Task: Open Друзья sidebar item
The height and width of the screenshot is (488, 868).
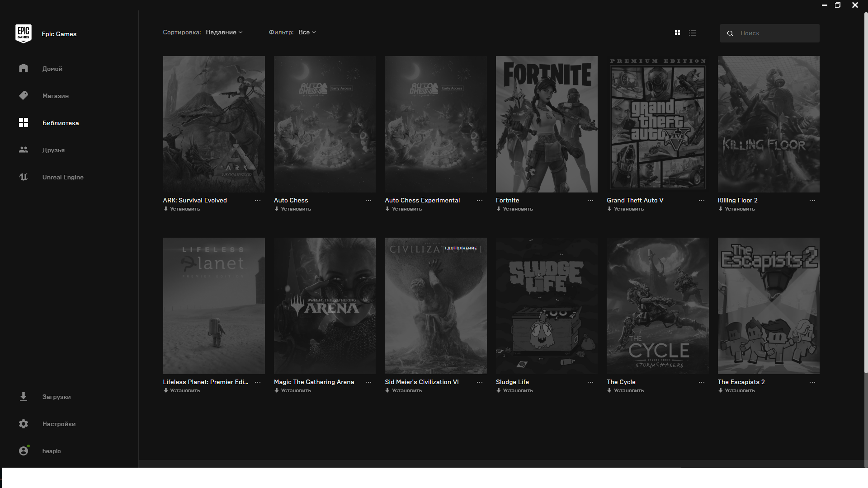Action: coord(53,150)
